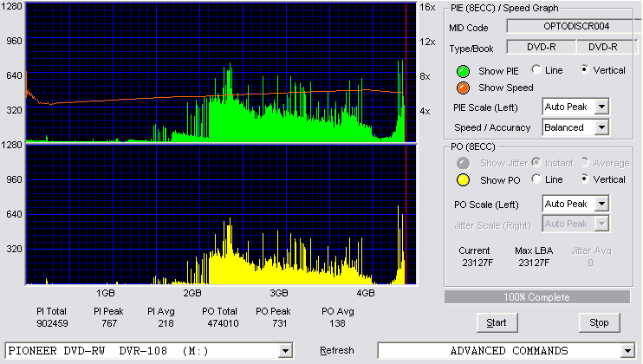
Task: Click the Current LBA value
Action: pos(477,263)
